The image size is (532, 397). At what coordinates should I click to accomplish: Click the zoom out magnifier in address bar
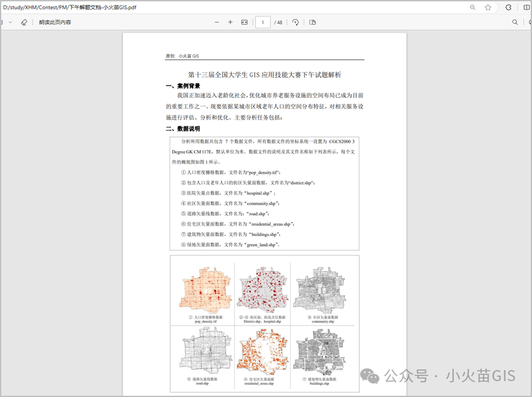(x=472, y=7)
